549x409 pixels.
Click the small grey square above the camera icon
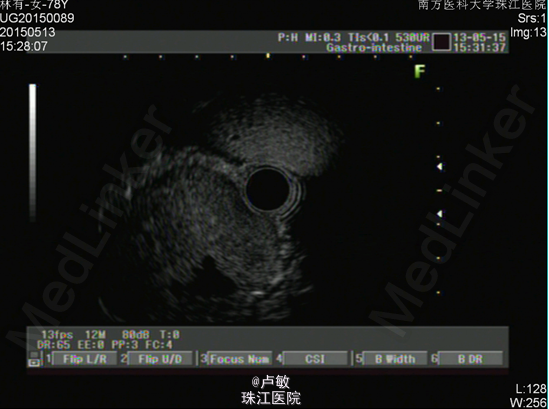coord(33,355)
